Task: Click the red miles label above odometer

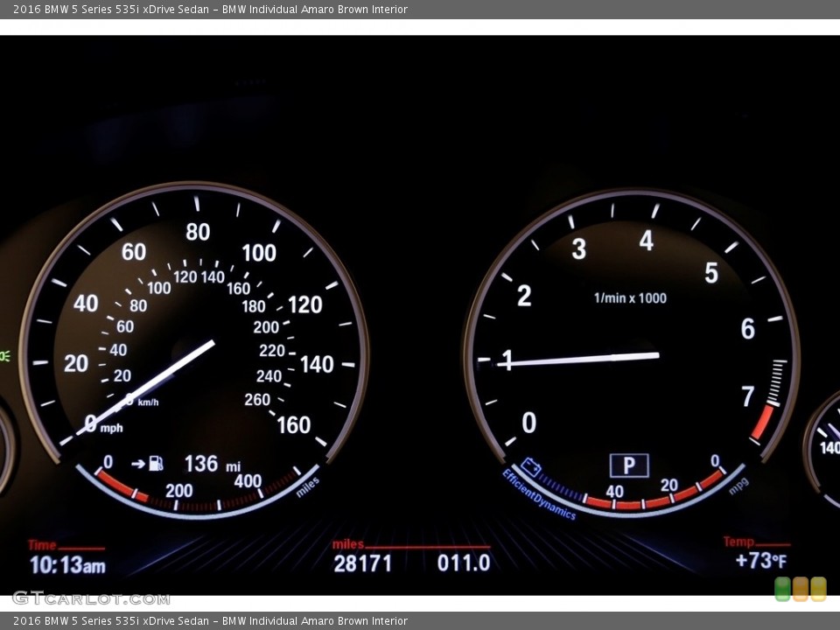Action: (x=347, y=545)
